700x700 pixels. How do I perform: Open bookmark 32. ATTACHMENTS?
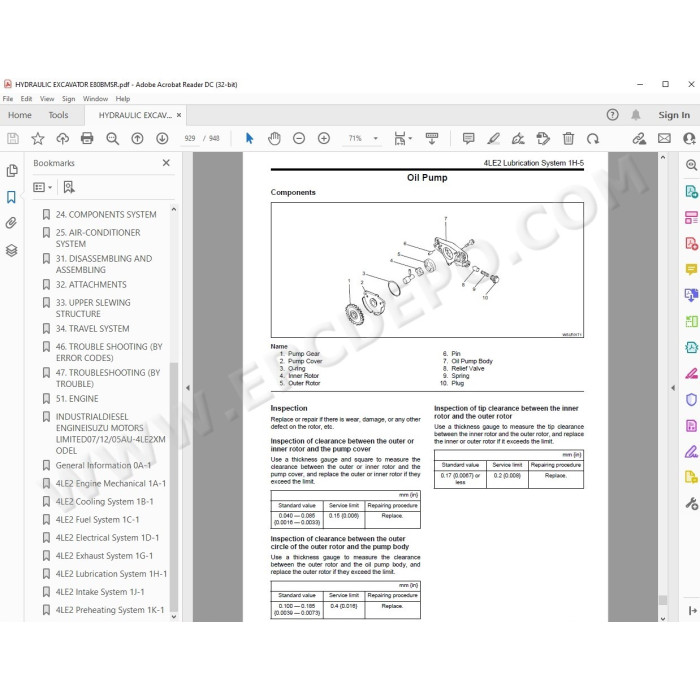(x=91, y=285)
